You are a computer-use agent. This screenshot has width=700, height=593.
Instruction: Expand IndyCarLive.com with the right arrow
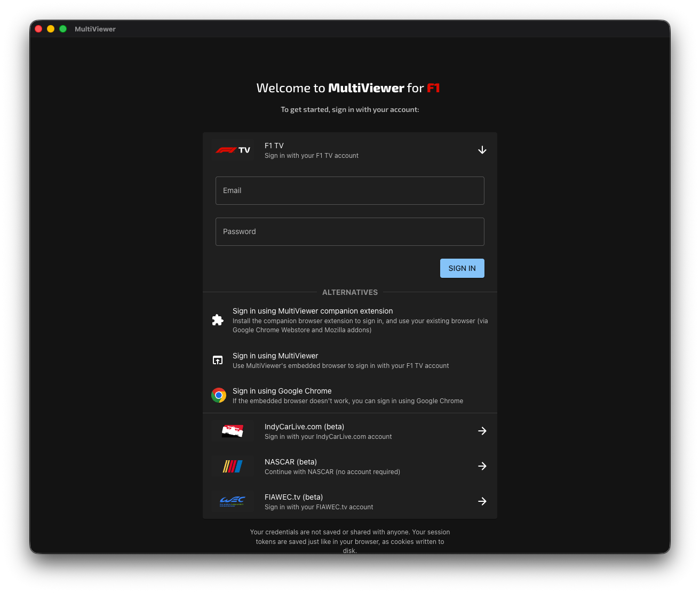click(482, 431)
